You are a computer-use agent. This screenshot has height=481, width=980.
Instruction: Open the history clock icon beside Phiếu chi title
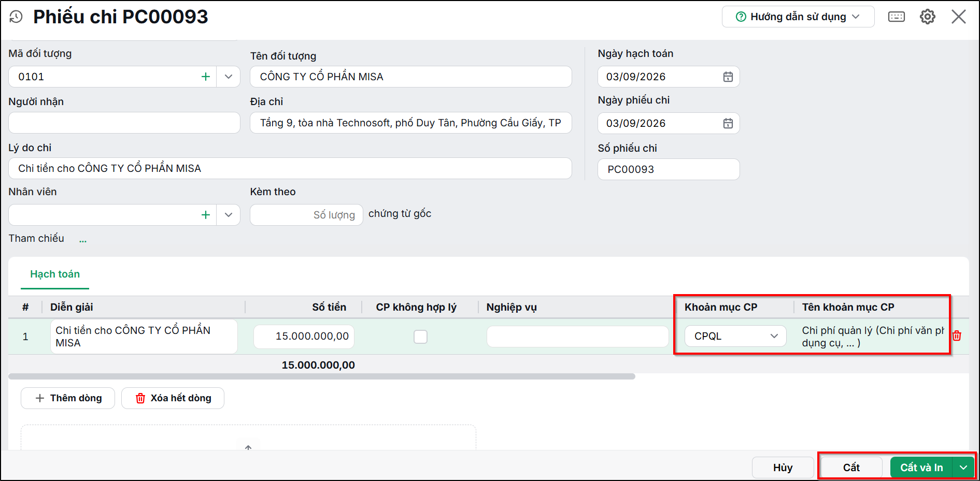coord(16,17)
